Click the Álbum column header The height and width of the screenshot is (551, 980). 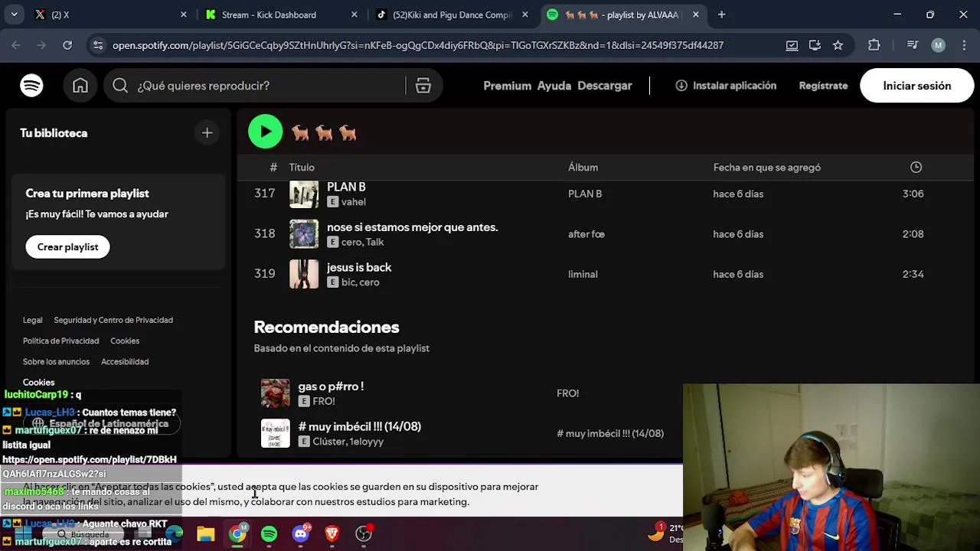pos(583,167)
